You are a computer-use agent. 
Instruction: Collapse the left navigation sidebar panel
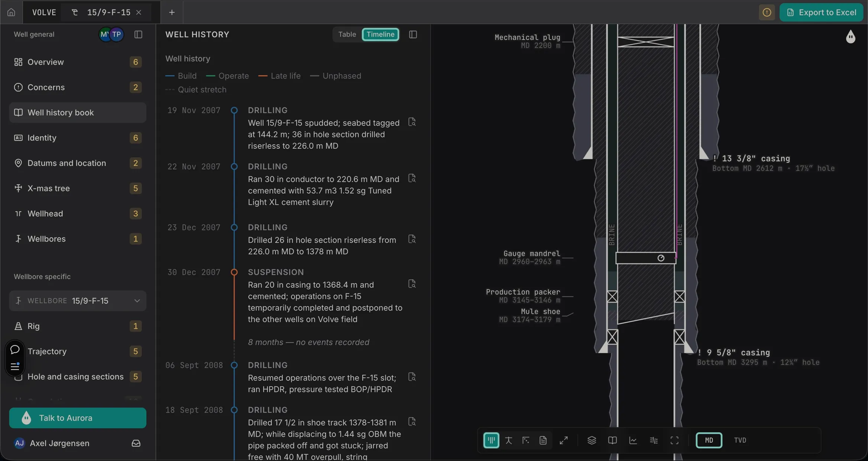(x=138, y=34)
